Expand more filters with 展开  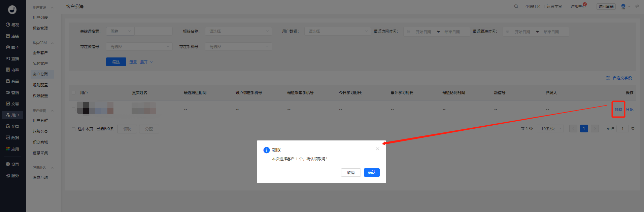click(x=146, y=62)
